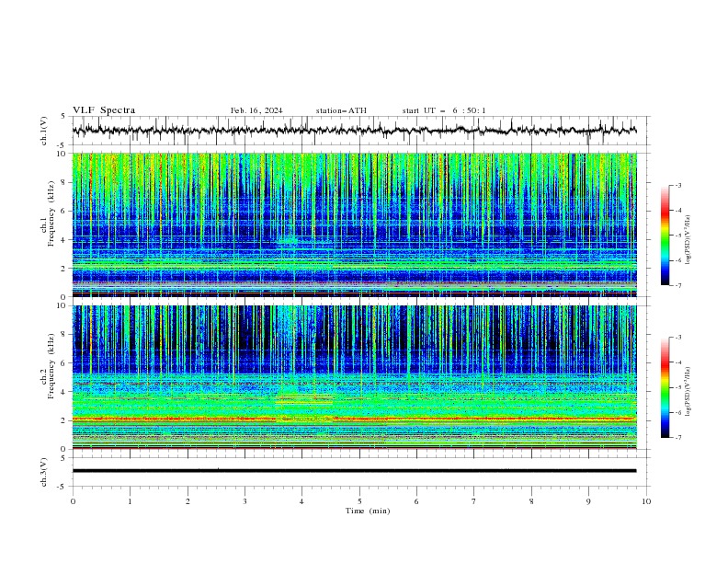Click the time axis tick label "10"

tap(646, 501)
